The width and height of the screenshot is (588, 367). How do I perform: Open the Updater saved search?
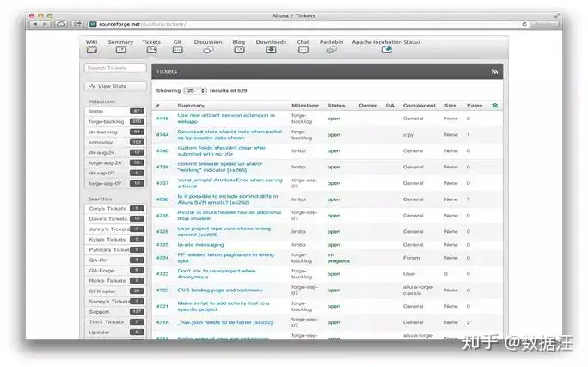(x=115, y=332)
